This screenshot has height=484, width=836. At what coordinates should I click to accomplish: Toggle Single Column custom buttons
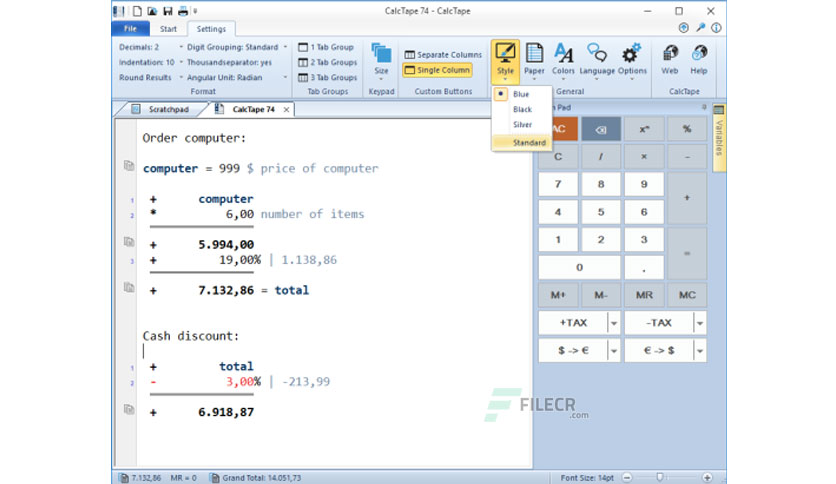click(x=437, y=70)
